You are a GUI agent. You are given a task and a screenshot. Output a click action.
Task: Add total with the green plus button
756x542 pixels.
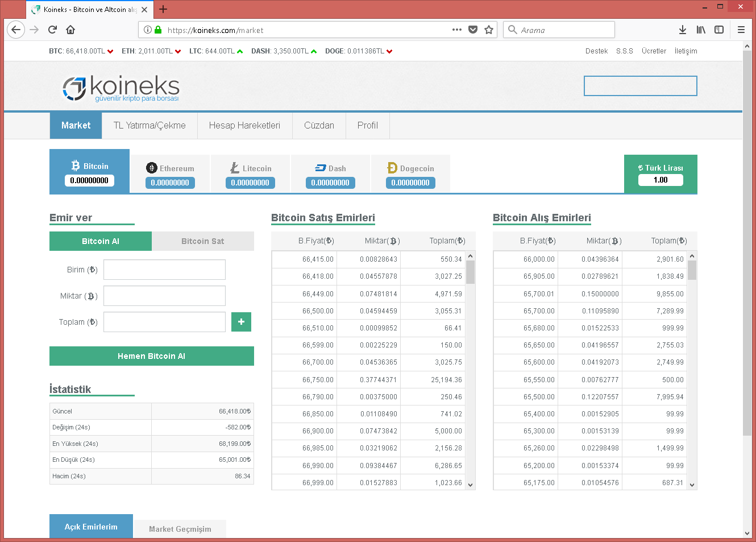tap(241, 322)
